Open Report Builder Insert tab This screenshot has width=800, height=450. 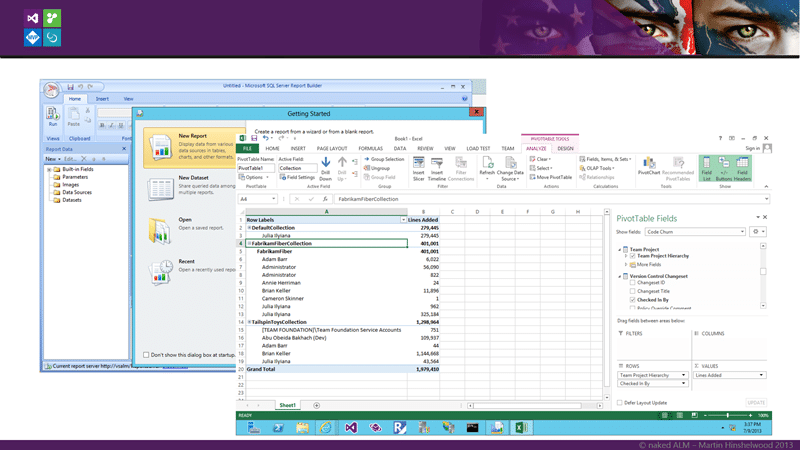click(x=102, y=99)
